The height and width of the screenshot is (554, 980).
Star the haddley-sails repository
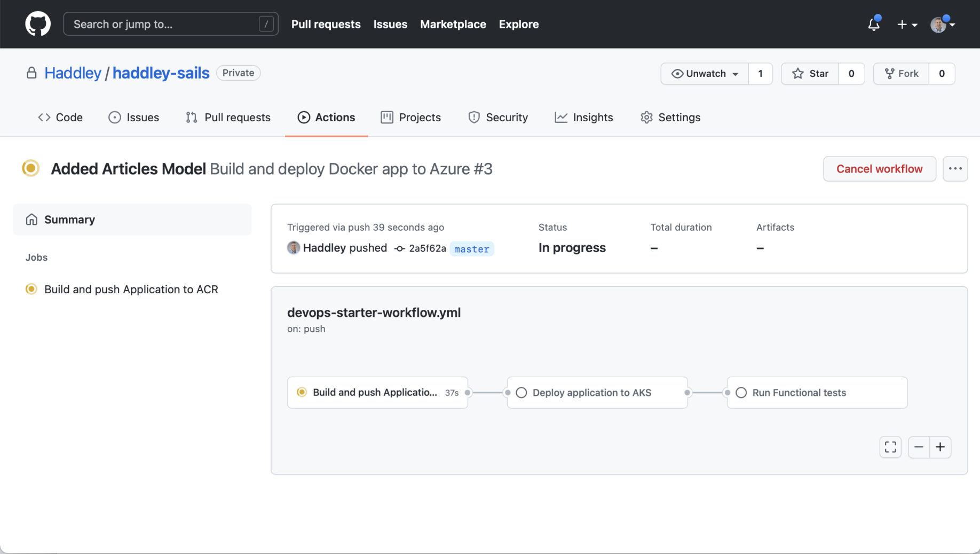pos(810,74)
